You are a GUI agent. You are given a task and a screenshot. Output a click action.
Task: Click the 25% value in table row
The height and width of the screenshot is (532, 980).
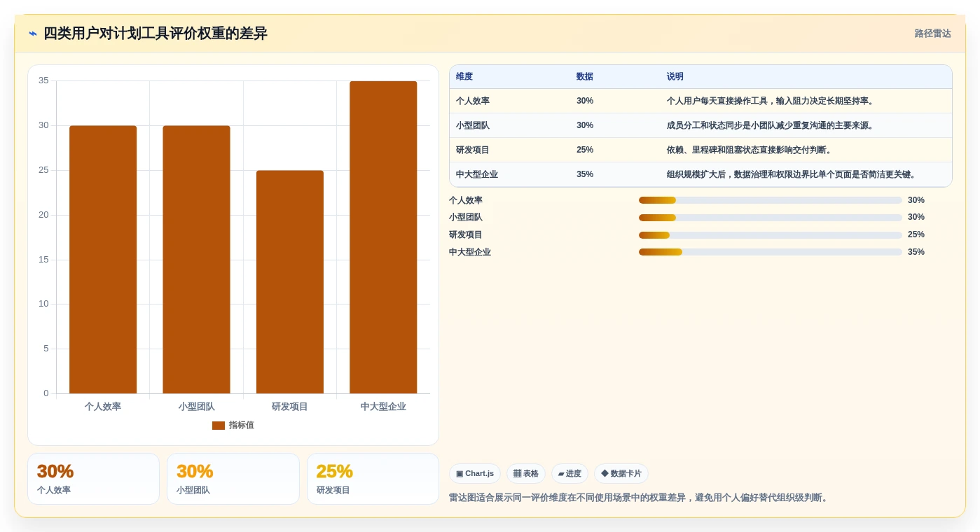pos(585,150)
